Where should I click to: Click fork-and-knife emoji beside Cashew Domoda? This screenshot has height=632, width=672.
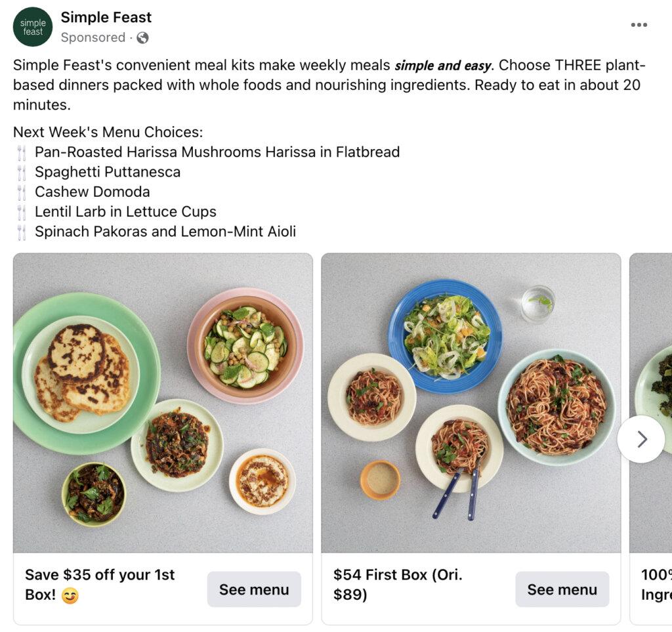pyautogui.click(x=22, y=192)
